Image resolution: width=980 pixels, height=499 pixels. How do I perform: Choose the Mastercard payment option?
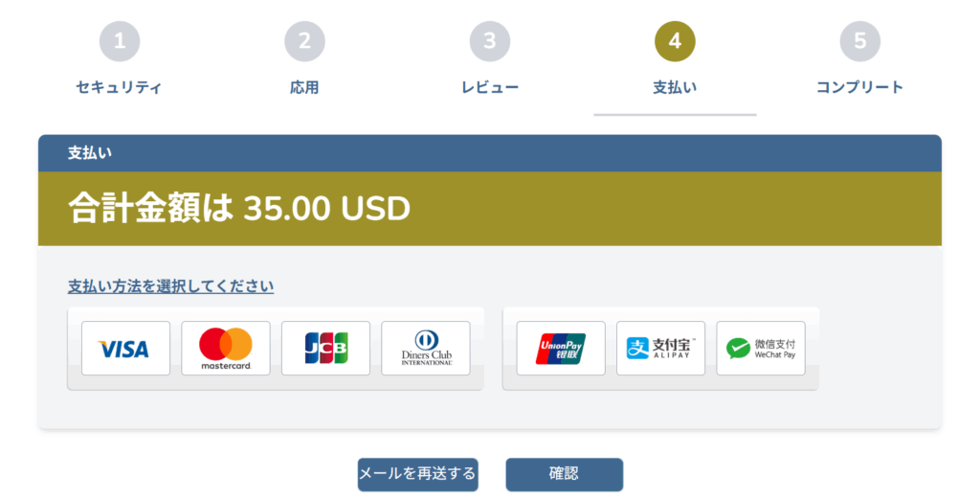(226, 349)
